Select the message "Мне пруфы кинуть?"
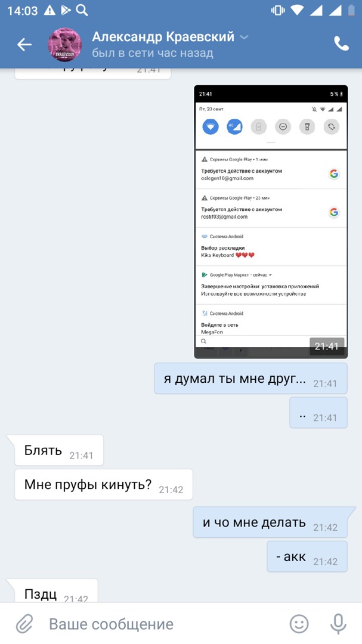 tap(104, 485)
